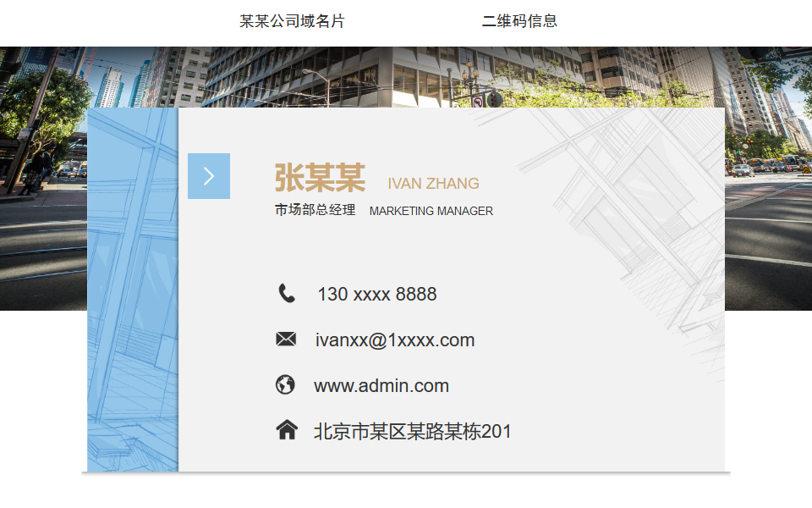This screenshot has height=508, width=812.
Task: Click the white car in banner photo
Action: [743, 170]
